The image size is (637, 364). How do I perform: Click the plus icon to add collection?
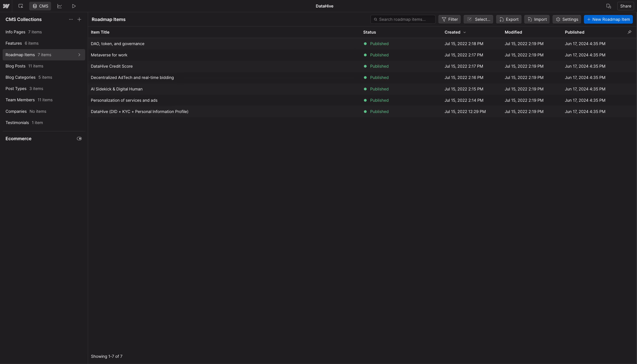point(79,19)
